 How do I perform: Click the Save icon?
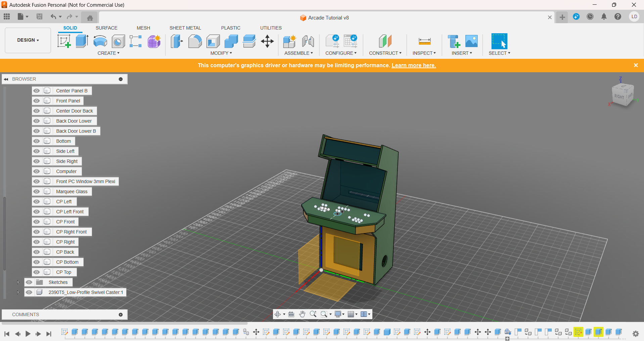[x=39, y=16]
